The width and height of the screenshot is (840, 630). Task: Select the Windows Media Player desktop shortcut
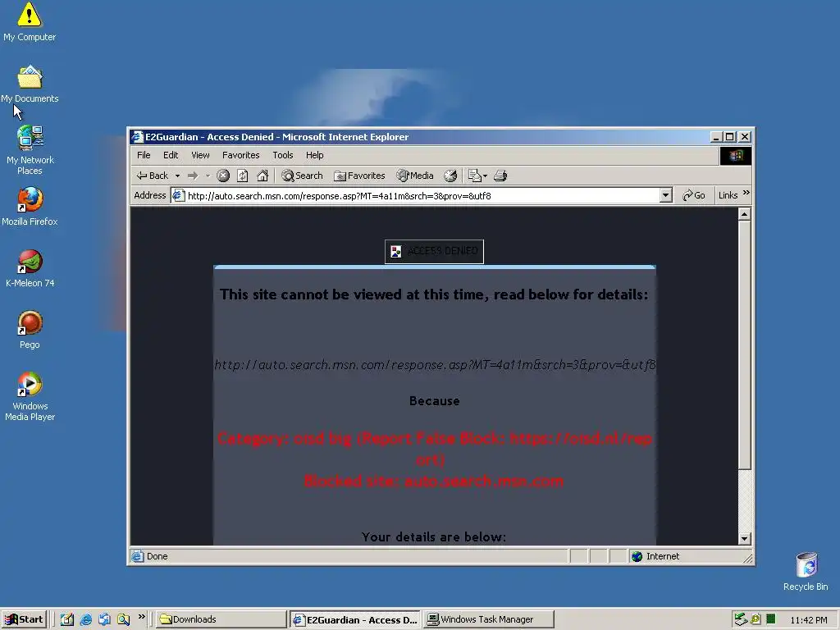(30, 396)
